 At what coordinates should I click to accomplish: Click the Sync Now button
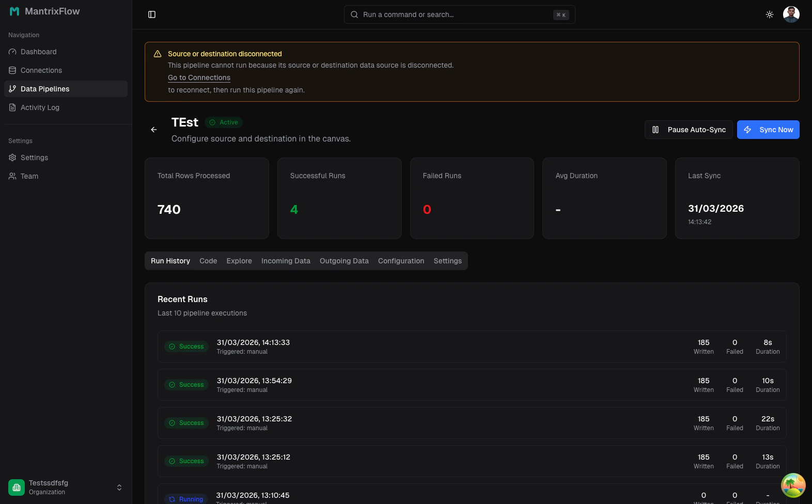[x=768, y=130]
